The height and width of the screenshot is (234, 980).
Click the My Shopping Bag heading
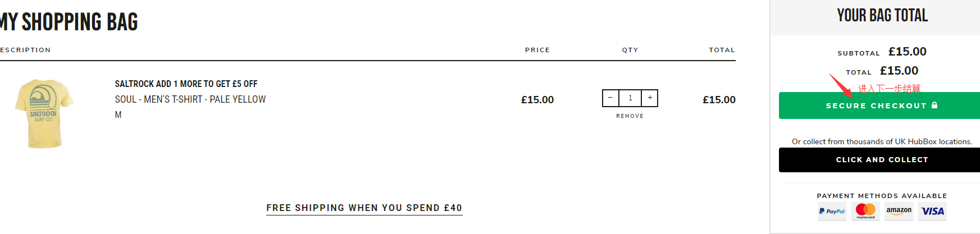point(69,22)
